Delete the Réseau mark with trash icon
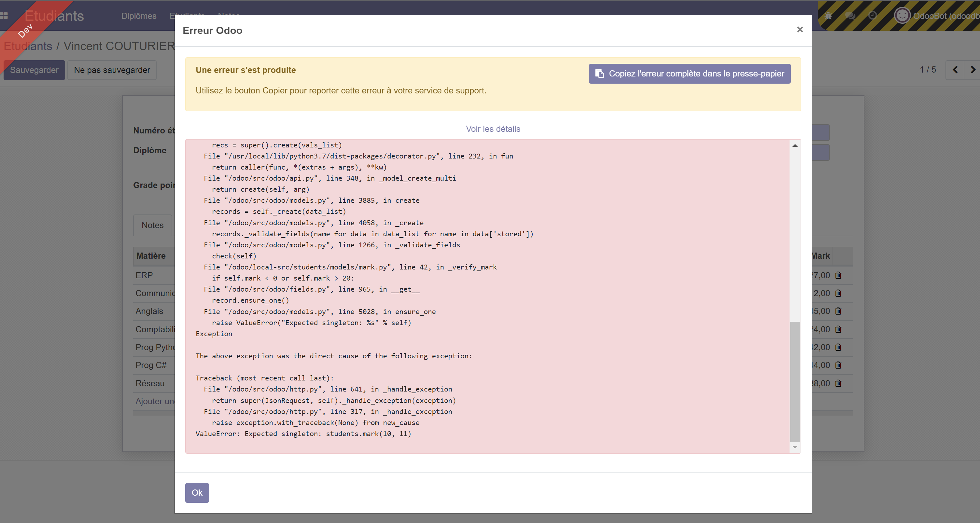This screenshot has width=980, height=523. [838, 383]
